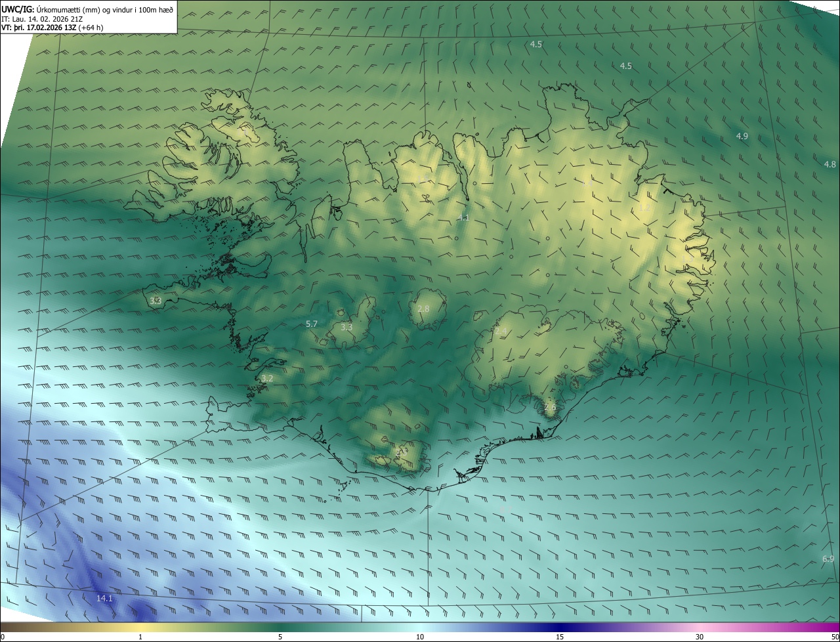Viewport: 840px width, 642px height.
Task: Click the '50' tick label on colour scale
Action: [835, 637]
